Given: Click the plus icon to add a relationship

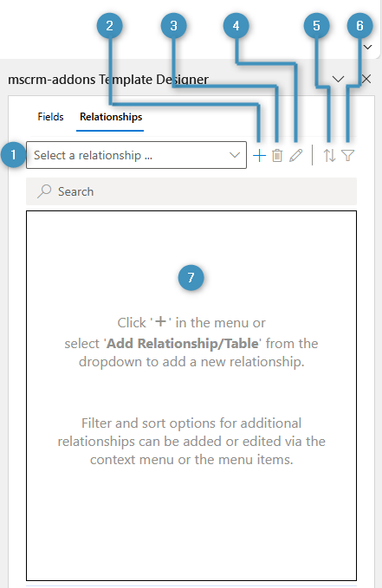Looking at the screenshot, I should point(259,155).
